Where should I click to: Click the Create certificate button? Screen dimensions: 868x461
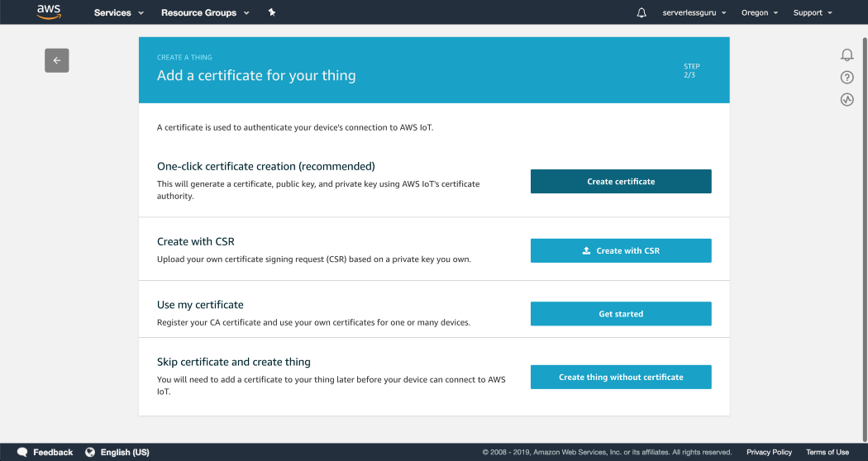click(621, 182)
